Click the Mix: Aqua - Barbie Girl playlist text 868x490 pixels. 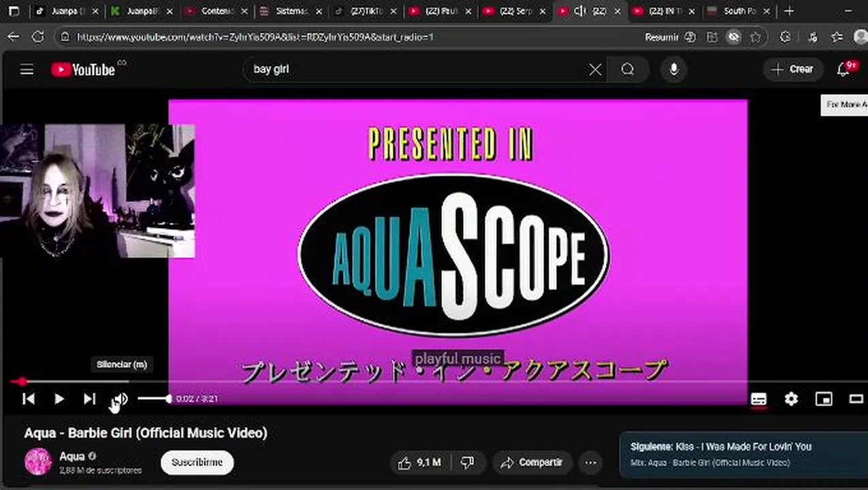click(710, 463)
